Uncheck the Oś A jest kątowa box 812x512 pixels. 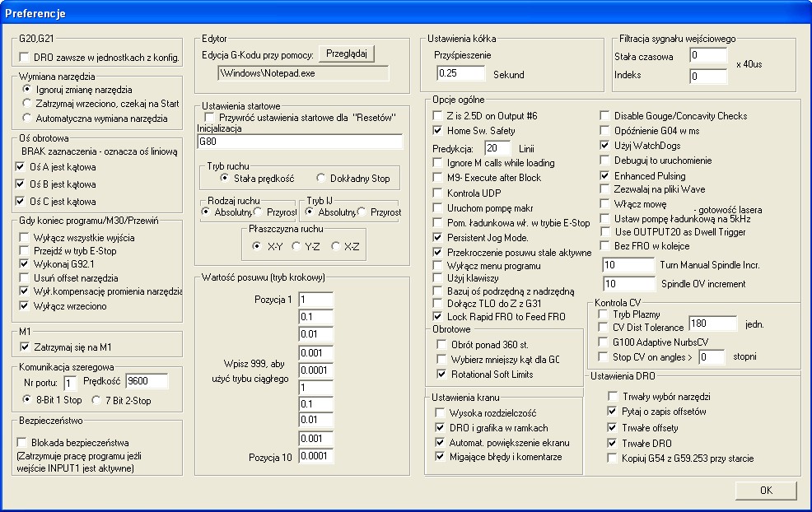(x=21, y=167)
